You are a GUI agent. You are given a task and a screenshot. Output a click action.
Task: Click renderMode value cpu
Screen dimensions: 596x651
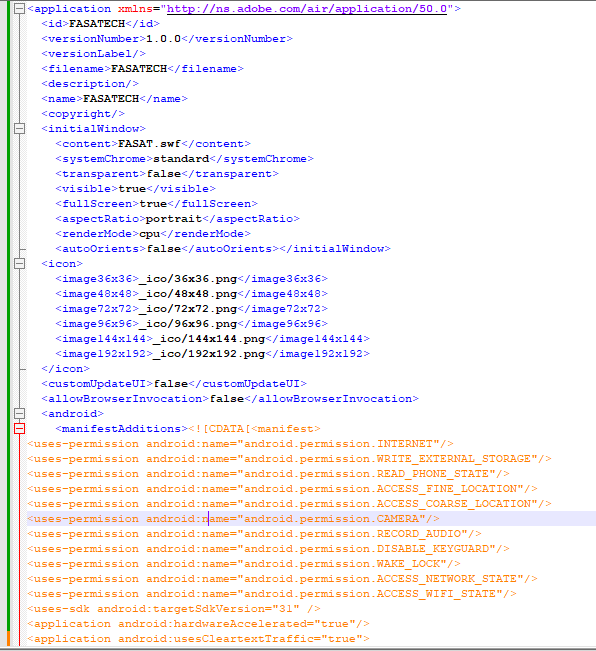click(150, 234)
